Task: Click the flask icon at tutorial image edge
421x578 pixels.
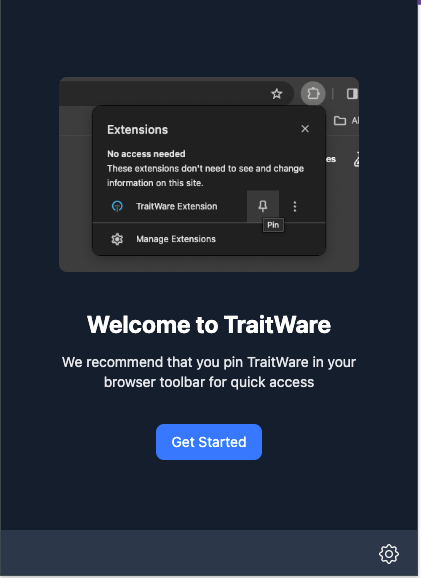Action: click(356, 160)
